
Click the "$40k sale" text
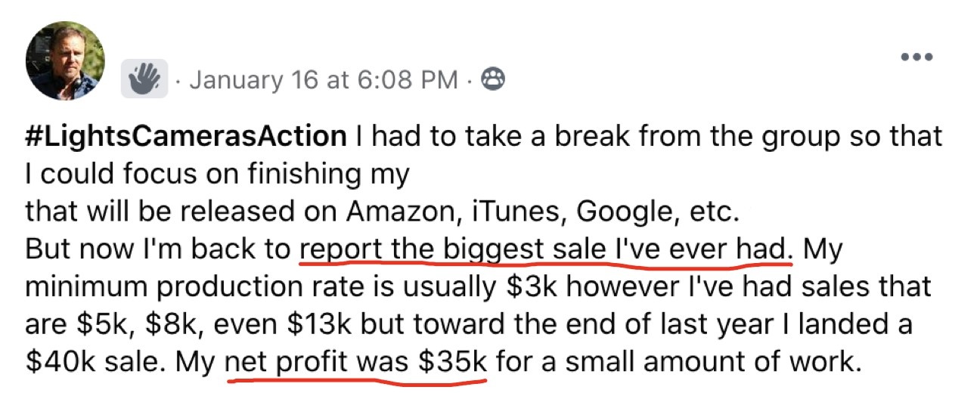tap(95, 361)
